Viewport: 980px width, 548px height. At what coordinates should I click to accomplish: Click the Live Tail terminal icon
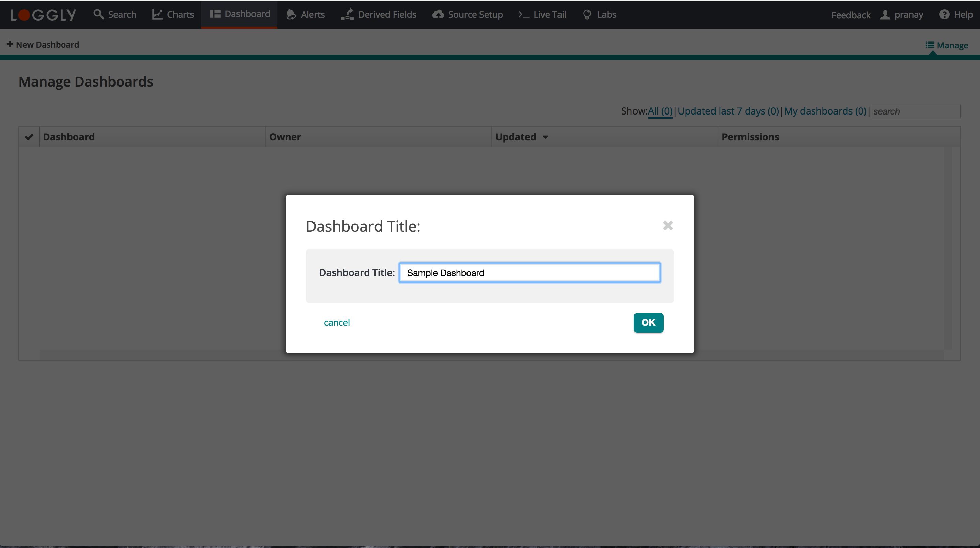[x=523, y=14]
